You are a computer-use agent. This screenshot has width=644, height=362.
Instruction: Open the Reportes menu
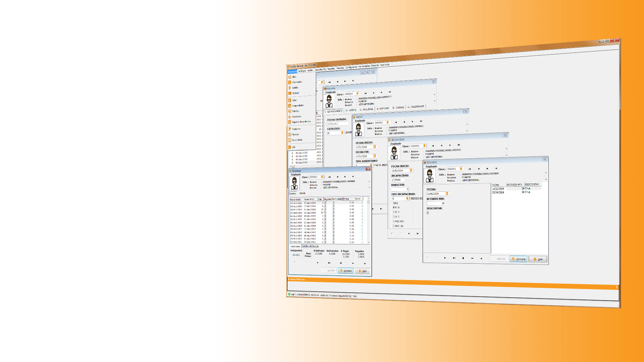point(331,69)
